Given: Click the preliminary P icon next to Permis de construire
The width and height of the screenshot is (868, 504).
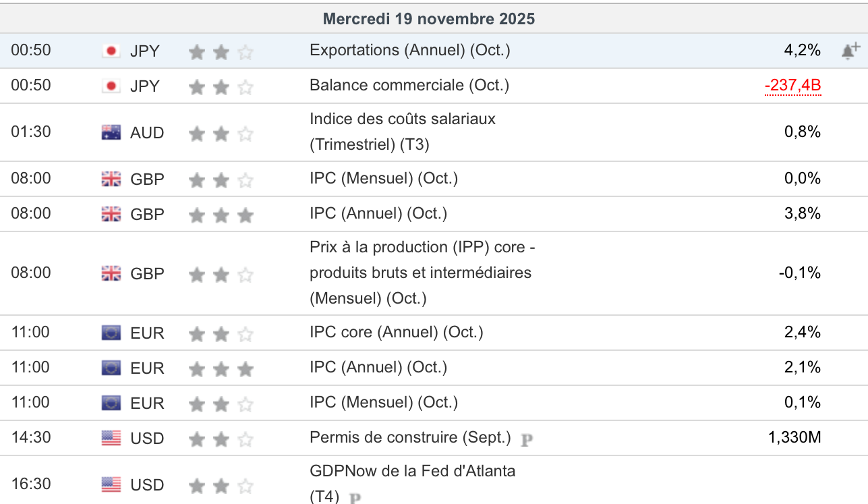Looking at the screenshot, I should (x=527, y=439).
